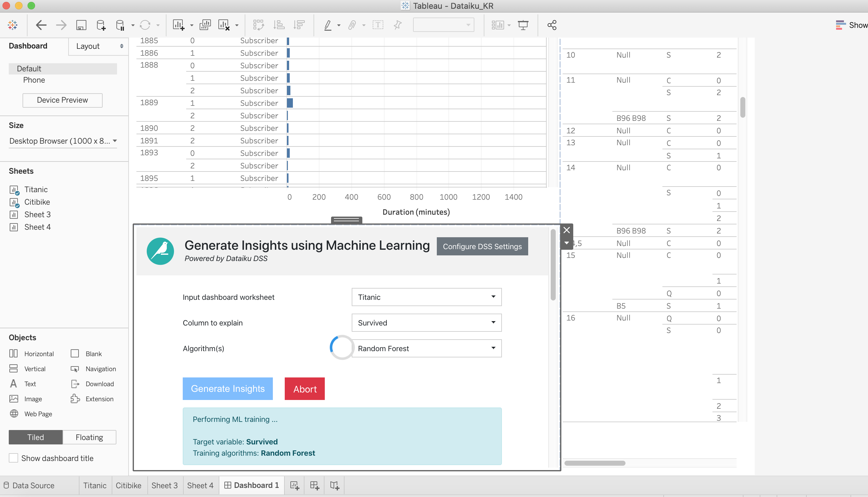
Task: Click the refresh data icon
Action: tap(145, 25)
